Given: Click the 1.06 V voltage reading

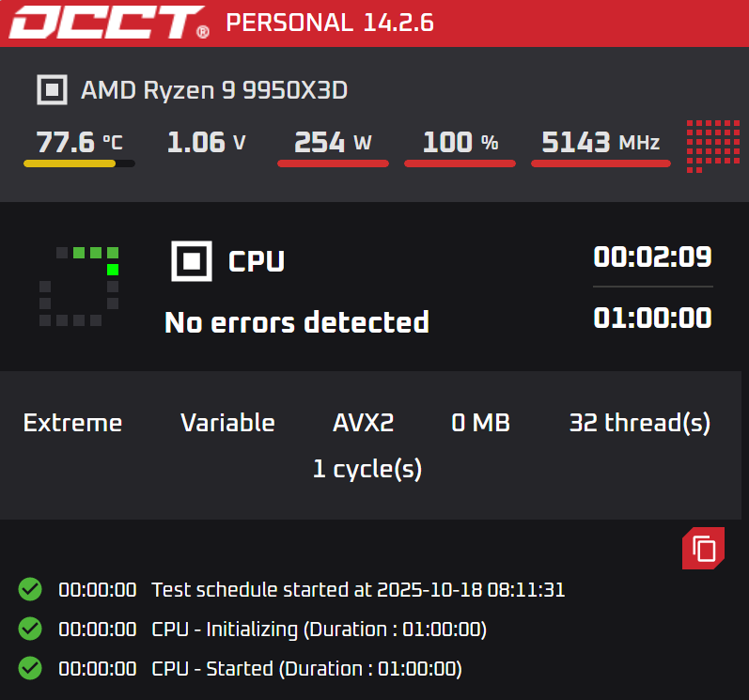Looking at the screenshot, I should pos(206,143).
